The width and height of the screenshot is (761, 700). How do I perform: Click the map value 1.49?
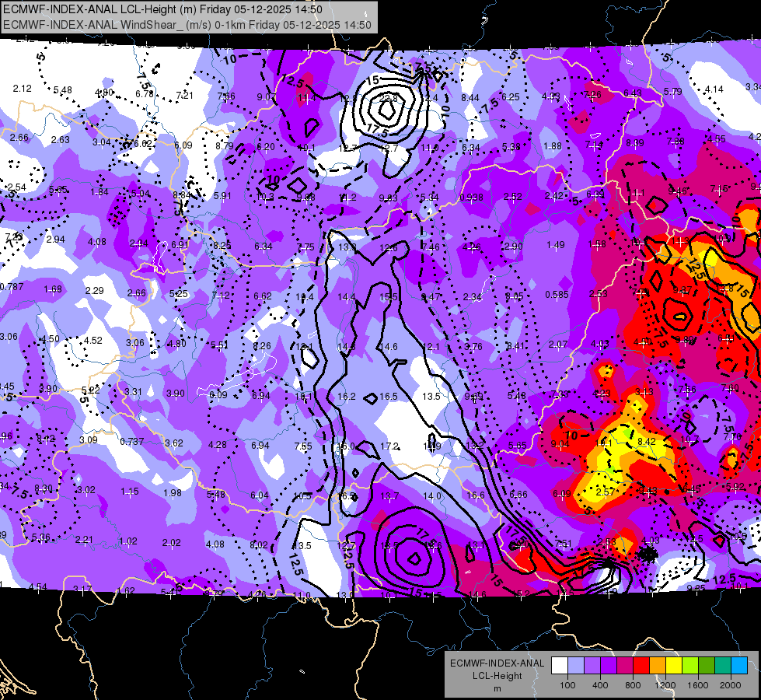(556, 245)
